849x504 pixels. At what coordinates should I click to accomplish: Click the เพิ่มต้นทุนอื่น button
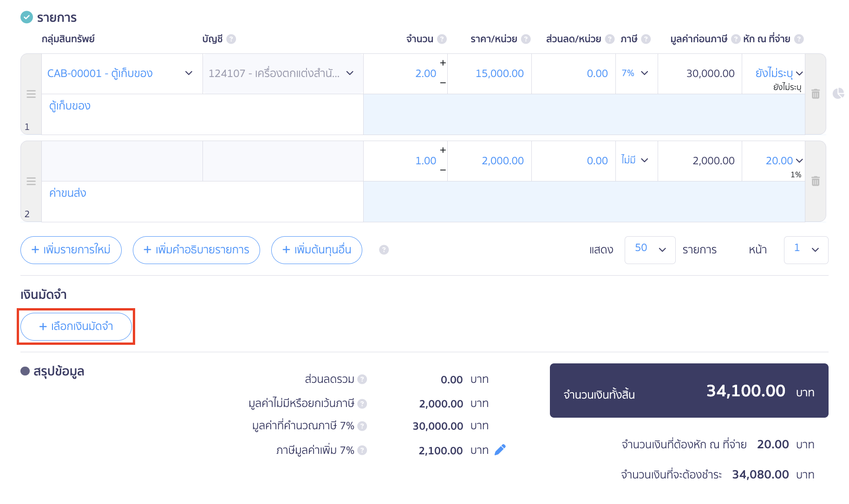coord(316,250)
